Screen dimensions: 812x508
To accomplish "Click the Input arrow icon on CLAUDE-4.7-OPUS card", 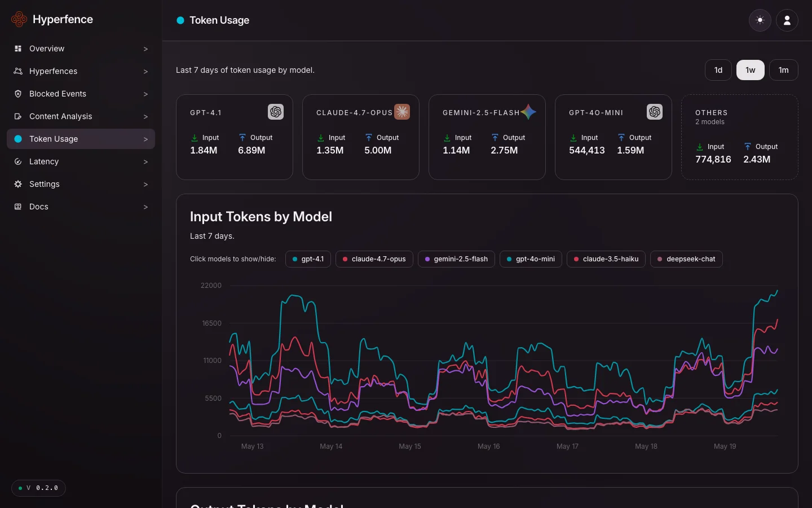I will coord(321,138).
